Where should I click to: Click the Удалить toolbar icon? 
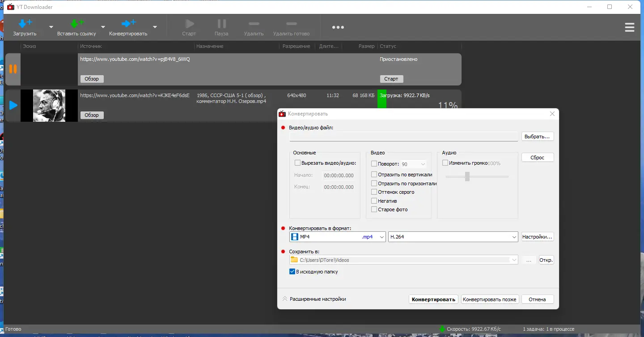coord(254,24)
